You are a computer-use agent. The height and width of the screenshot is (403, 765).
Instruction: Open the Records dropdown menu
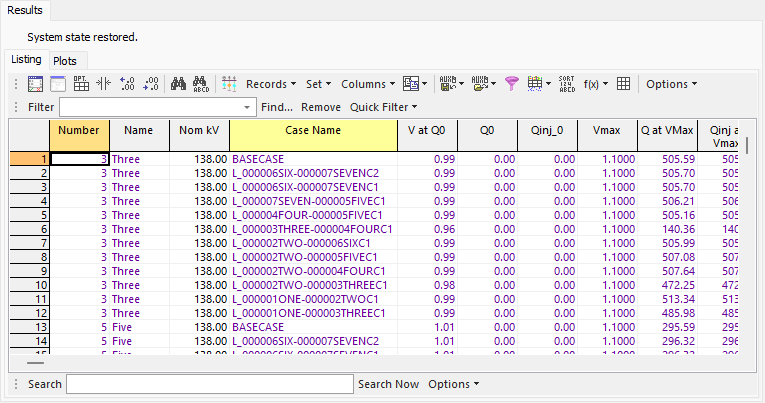(271, 84)
